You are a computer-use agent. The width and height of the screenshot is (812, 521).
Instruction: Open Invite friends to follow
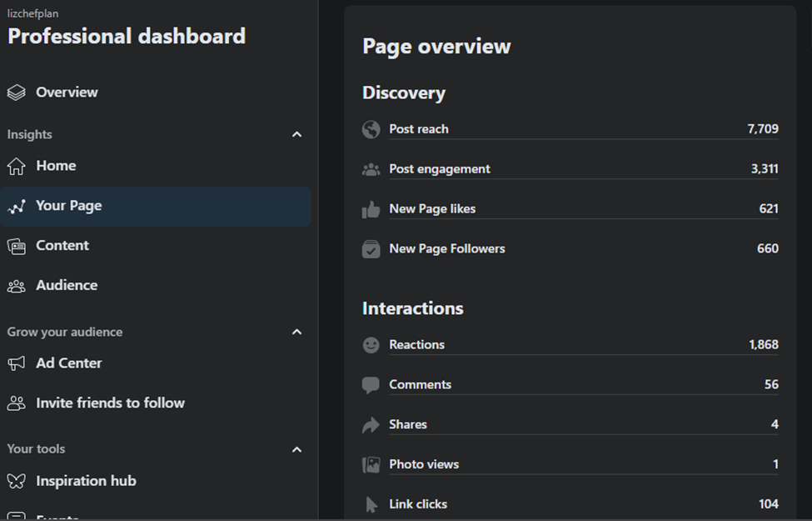pos(110,403)
